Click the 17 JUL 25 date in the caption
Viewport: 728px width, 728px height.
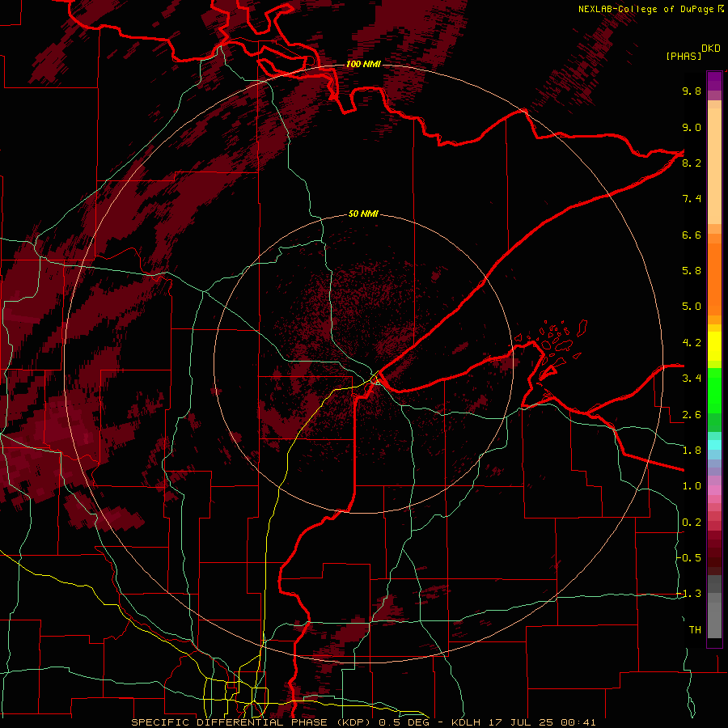pyautogui.click(x=523, y=722)
